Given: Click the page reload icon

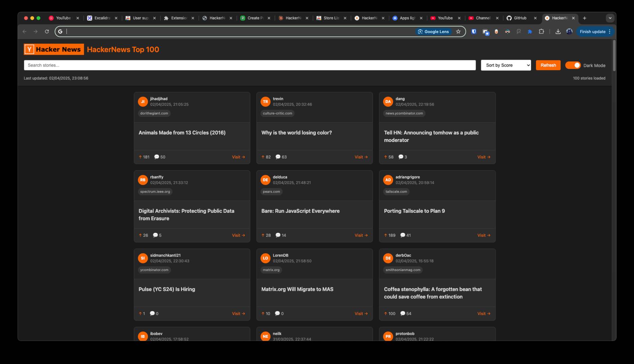Looking at the screenshot, I should click(x=47, y=31).
